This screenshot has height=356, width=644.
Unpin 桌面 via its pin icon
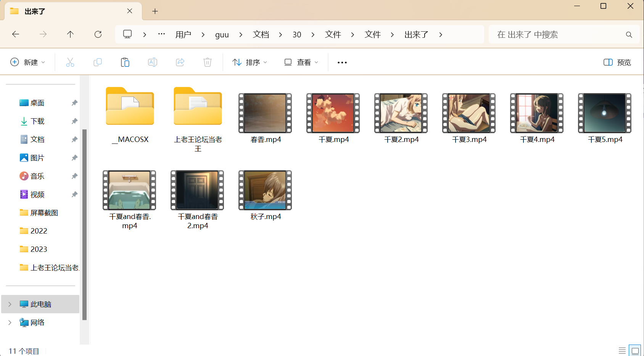coord(74,103)
